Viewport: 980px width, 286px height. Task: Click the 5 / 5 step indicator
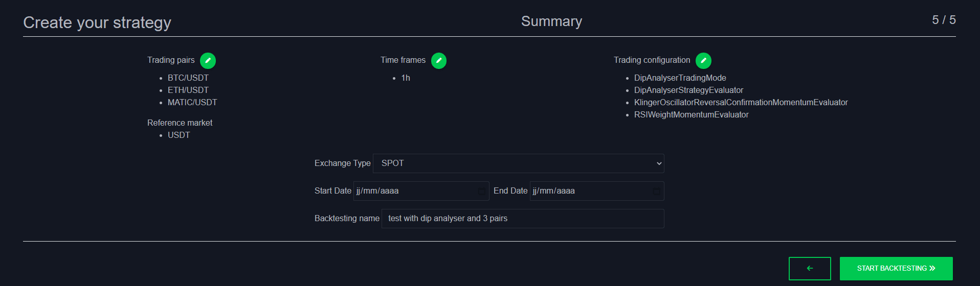[944, 20]
